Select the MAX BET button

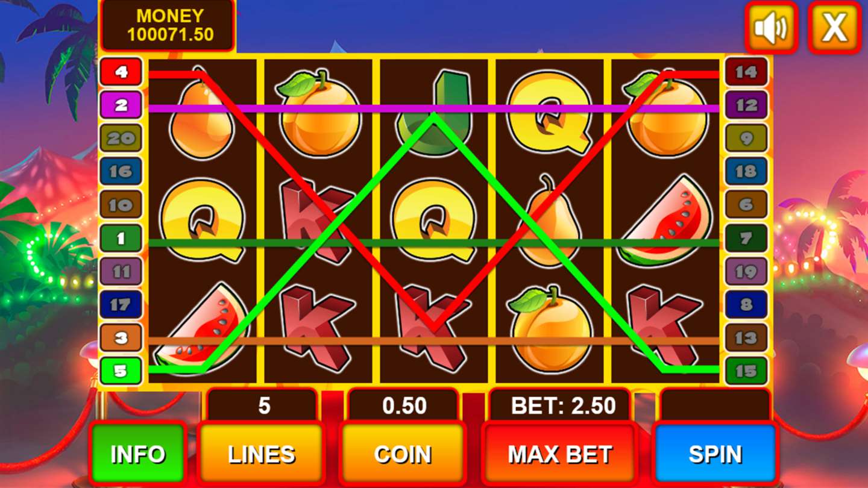click(559, 454)
